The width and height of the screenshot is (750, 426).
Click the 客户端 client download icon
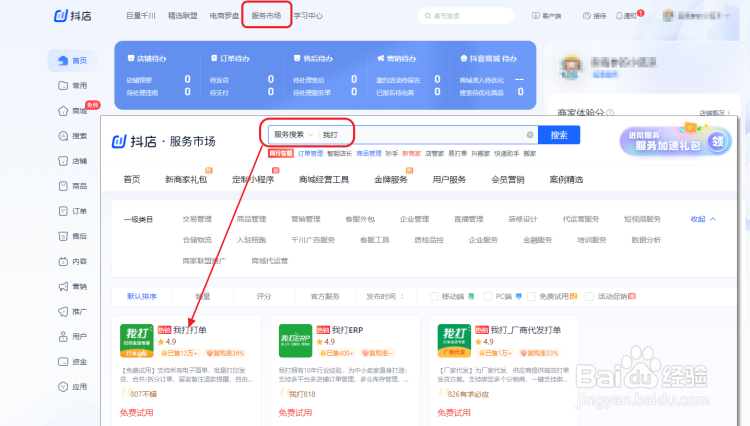pos(536,16)
